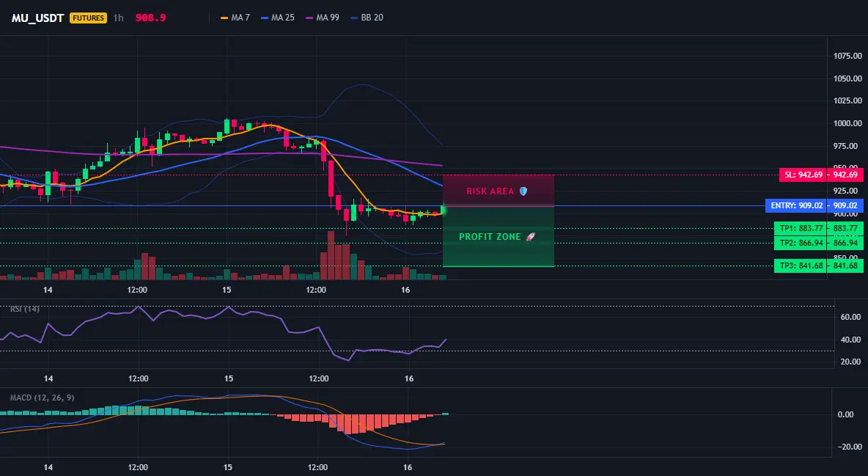
Task: Toggle the BB 20 legend entry
Action: pos(367,18)
